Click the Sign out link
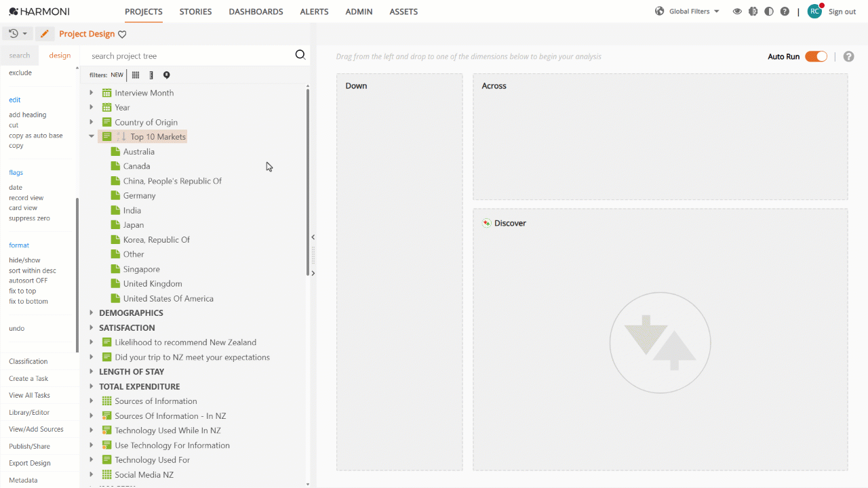Image resolution: width=868 pixels, height=488 pixels. (842, 12)
